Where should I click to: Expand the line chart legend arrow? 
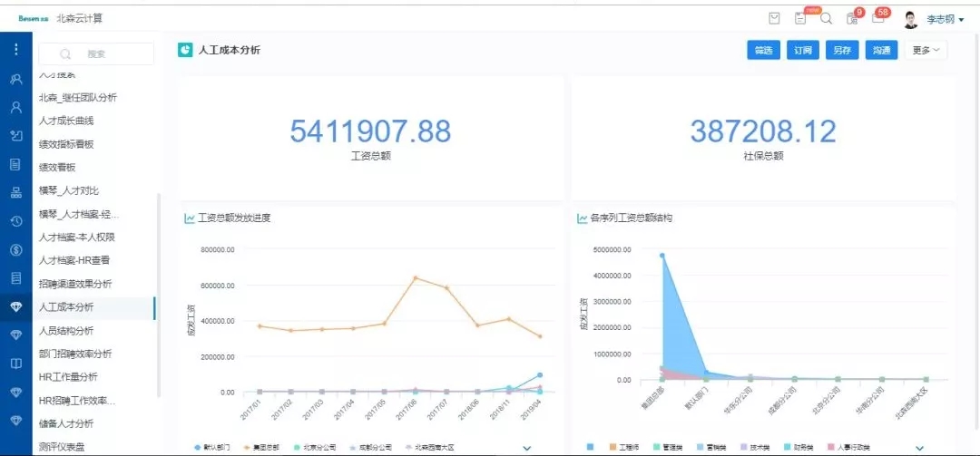click(526, 448)
